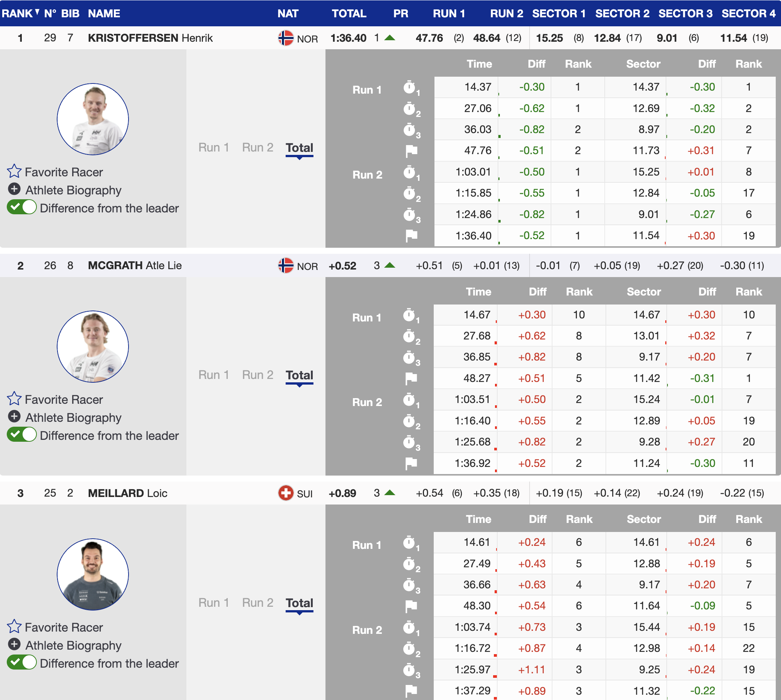781x700 pixels.
Task: Click Kristoffersen's Run 1 finish flag icon
Action: [411, 151]
